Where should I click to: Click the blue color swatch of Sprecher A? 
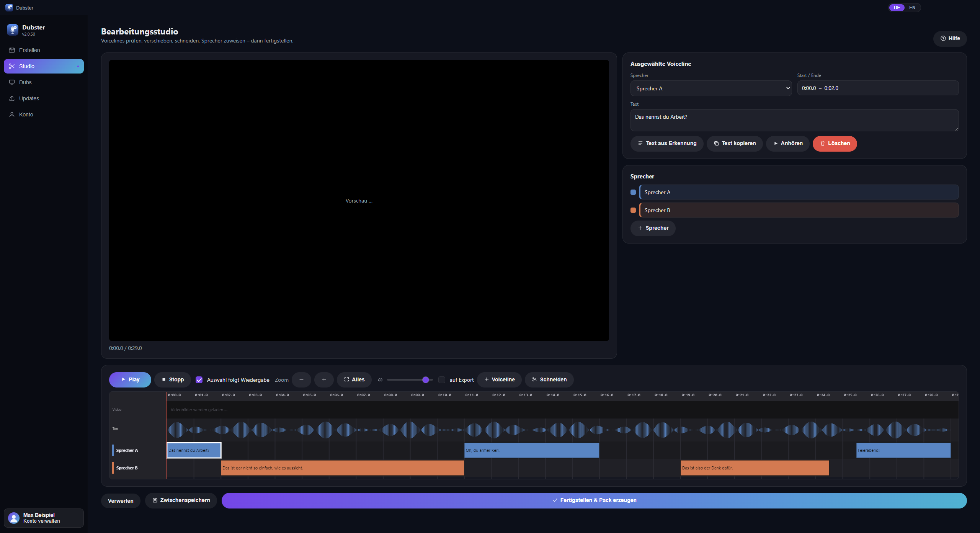pyautogui.click(x=633, y=192)
